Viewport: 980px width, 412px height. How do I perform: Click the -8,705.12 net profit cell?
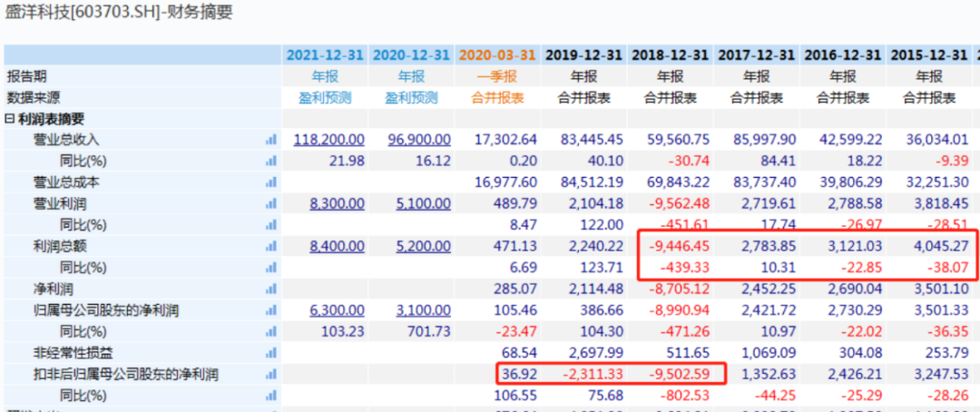tap(681, 289)
